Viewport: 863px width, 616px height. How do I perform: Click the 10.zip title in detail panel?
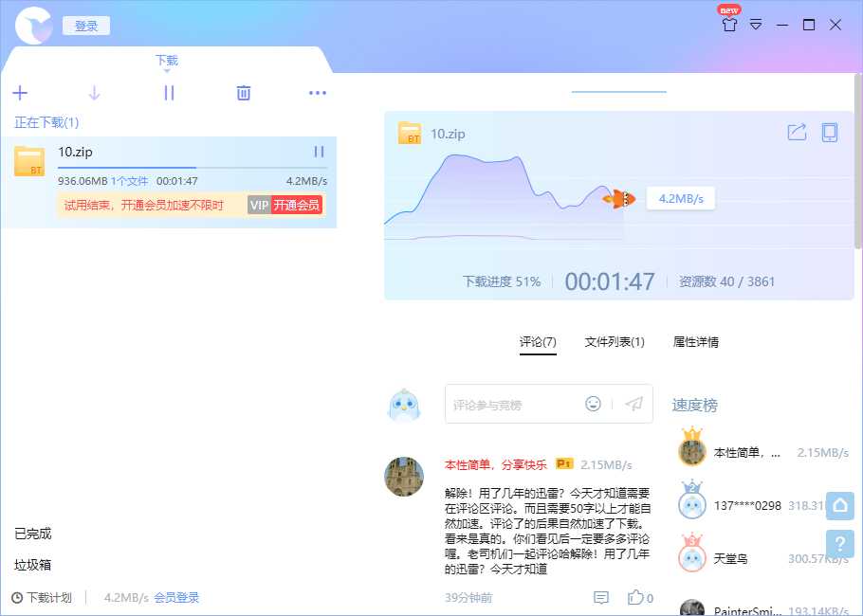448,134
